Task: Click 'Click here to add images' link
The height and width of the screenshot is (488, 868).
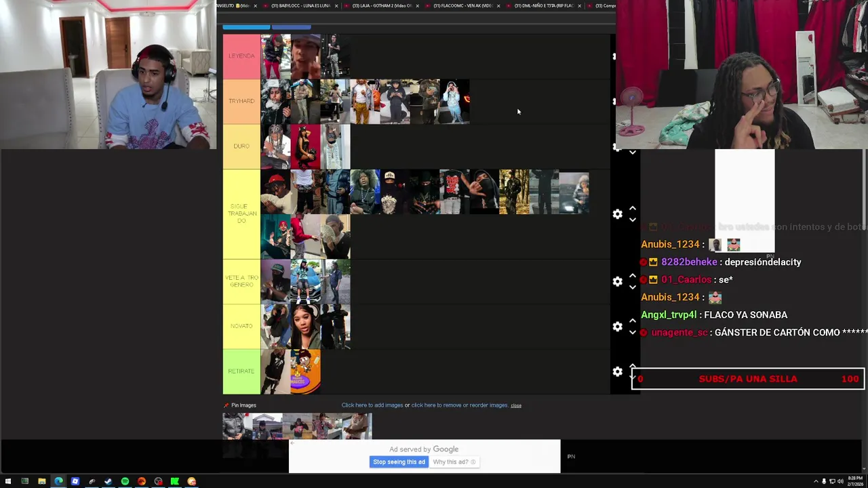Action: coord(372,405)
